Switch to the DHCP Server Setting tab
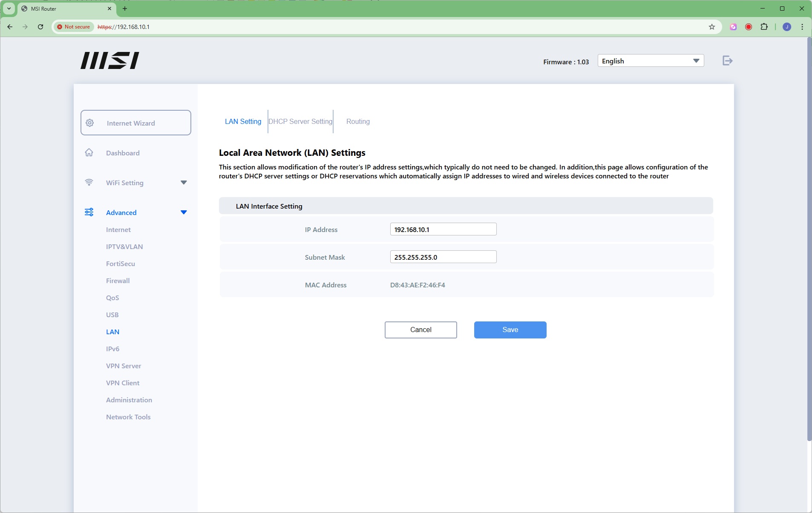Viewport: 812px width, 513px height. (x=300, y=121)
